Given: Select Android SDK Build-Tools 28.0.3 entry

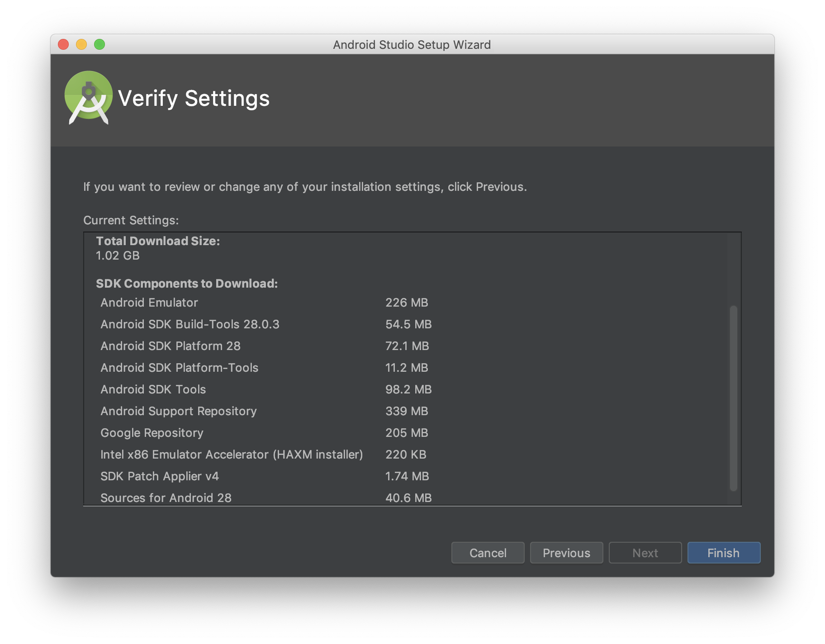Looking at the screenshot, I should point(190,324).
